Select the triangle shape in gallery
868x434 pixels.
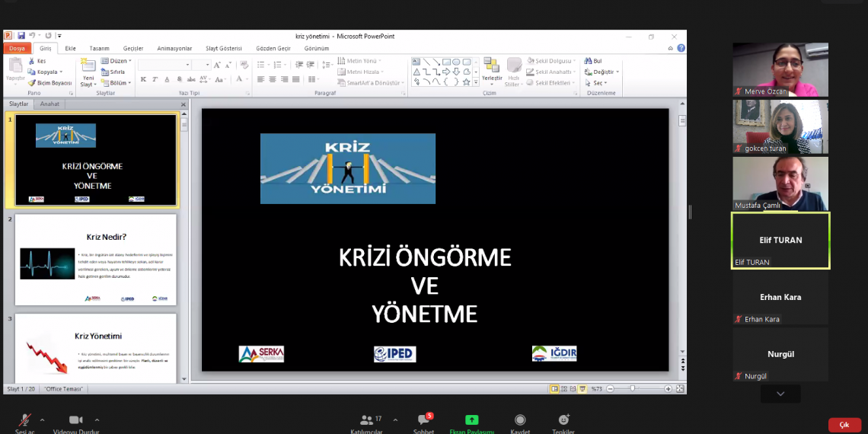[x=416, y=72]
